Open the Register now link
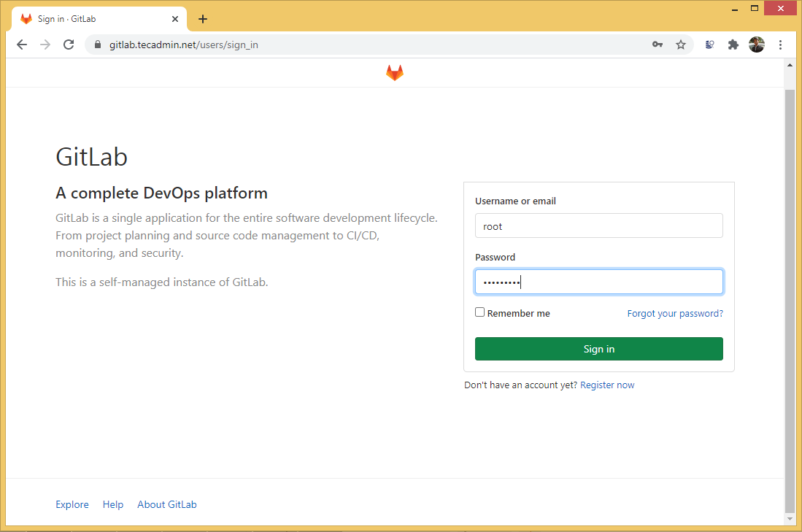This screenshot has height=532, width=802. click(x=607, y=385)
